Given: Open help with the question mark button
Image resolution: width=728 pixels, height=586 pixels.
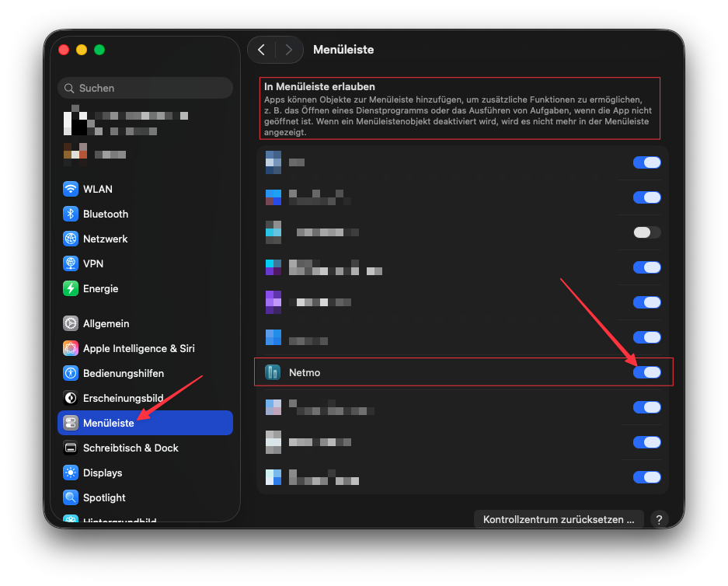Looking at the screenshot, I should [x=659, y=519].
